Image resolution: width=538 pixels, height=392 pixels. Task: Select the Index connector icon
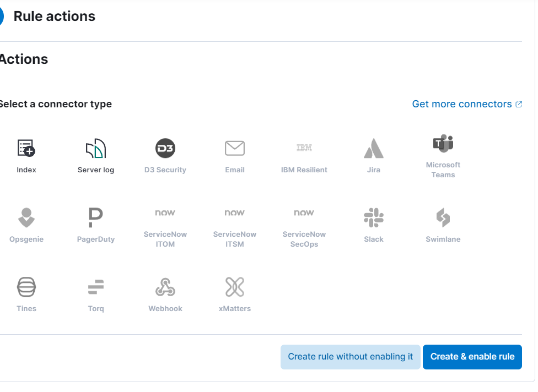pos(26,148)
